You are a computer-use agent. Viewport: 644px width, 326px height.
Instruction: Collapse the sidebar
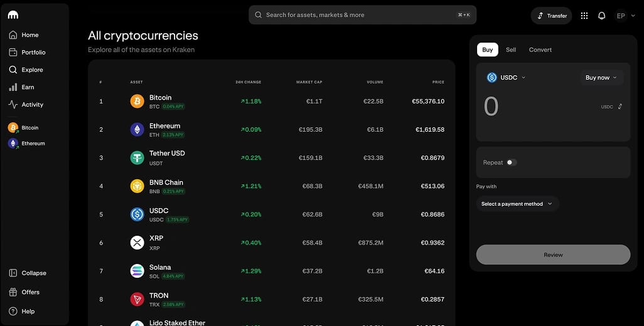(x=28, y=273)
